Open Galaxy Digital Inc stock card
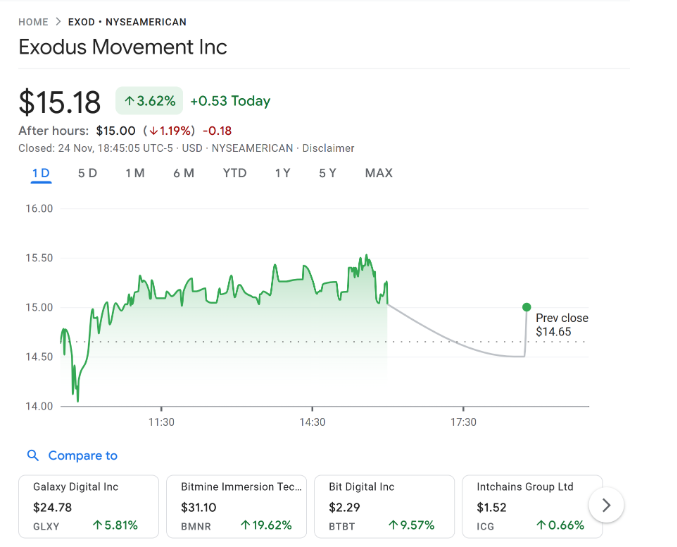This screenshot has width=677, height=547. [x=88, y=505]
